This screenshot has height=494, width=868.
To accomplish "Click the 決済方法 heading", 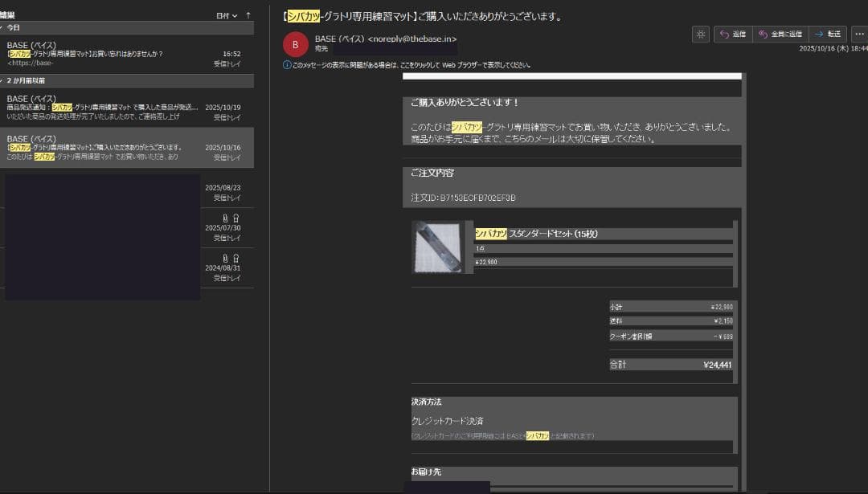I will pyautogui.click(x=426, y=402).
